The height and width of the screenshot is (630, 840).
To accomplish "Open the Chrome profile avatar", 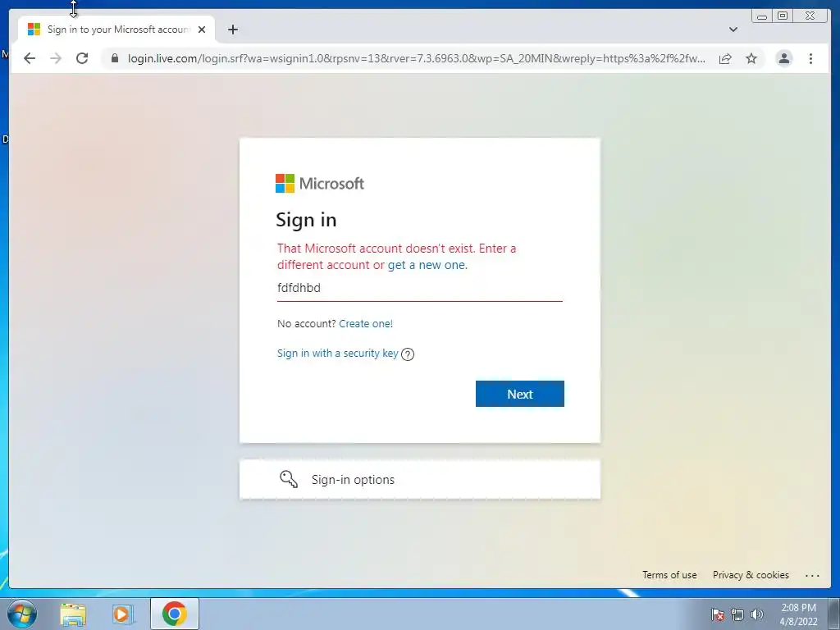I will (783, 58).
